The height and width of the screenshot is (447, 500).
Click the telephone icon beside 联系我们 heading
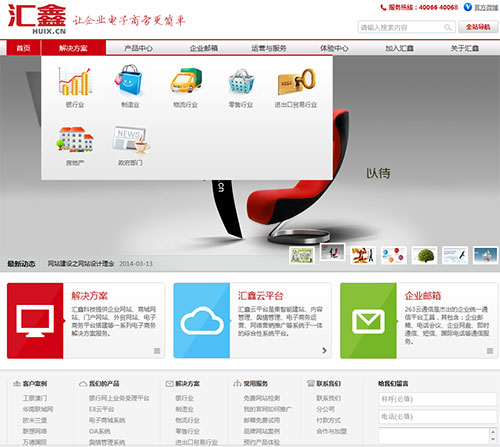(x=311, y=384)
